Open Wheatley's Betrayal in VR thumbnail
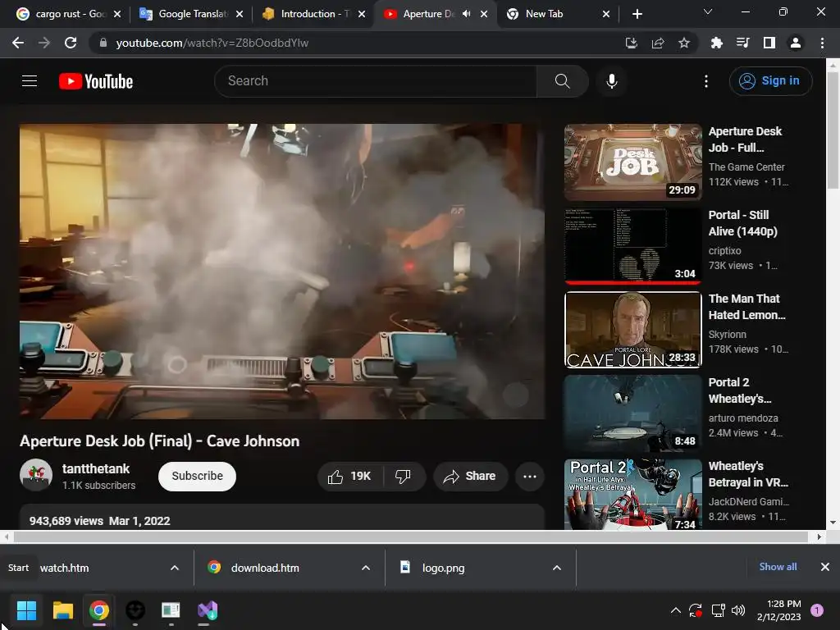 click(633, 495)
